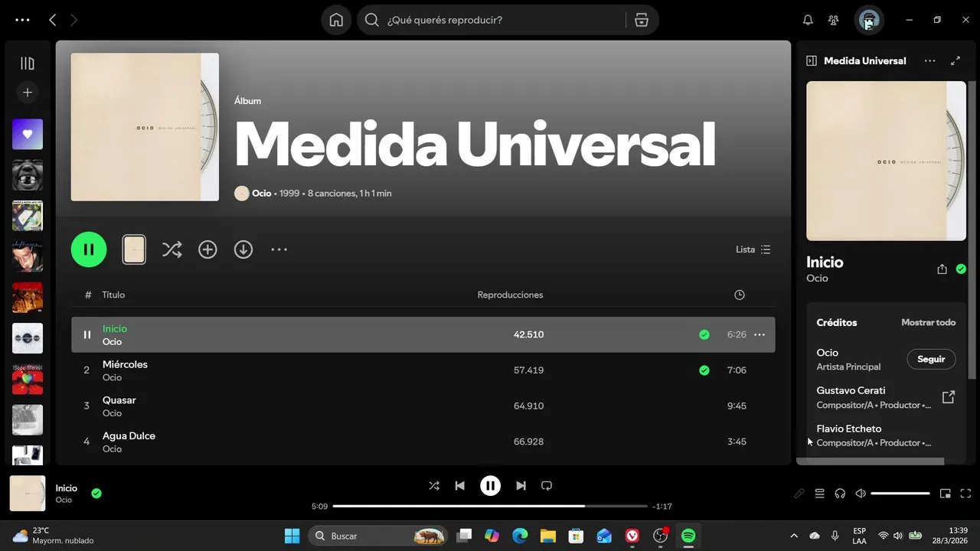Viewport: 980px width, 551px height.
Task: Open the miniplayer
Action: click(x=946, y=494)
